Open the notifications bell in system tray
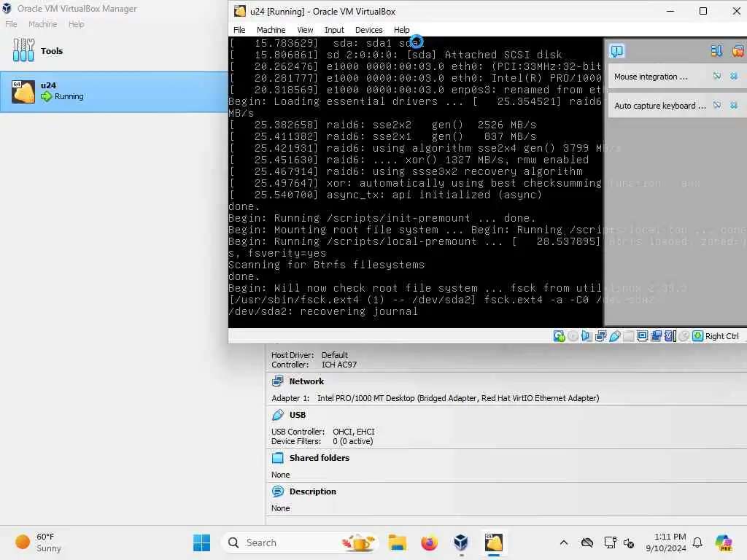 pyautogui.click(x=697, y=542)
